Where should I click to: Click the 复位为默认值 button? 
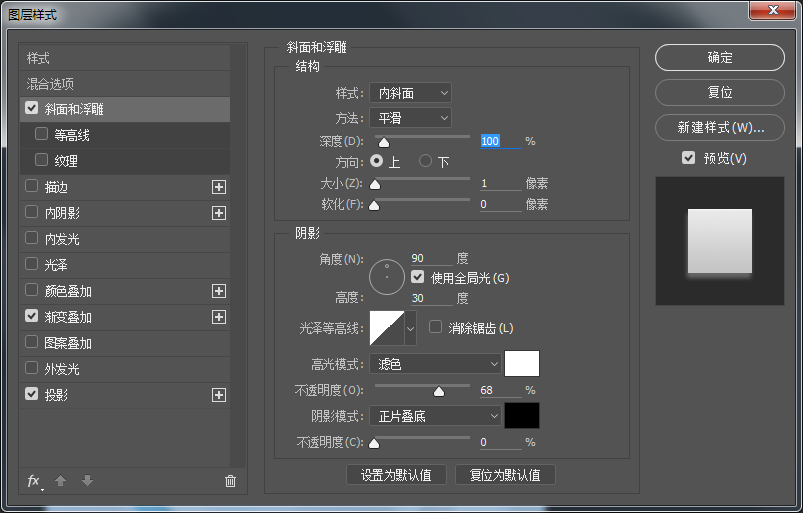(505, 475)
